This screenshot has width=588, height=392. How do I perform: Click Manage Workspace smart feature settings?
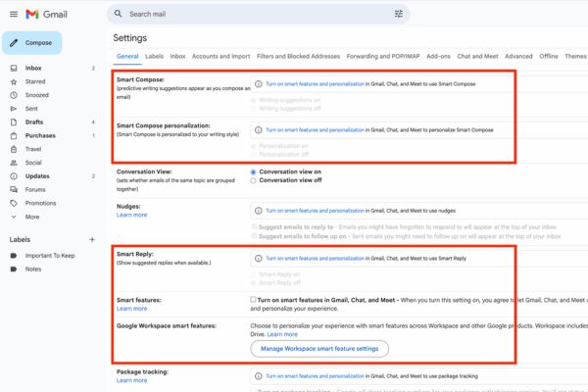tap(319, 349)
